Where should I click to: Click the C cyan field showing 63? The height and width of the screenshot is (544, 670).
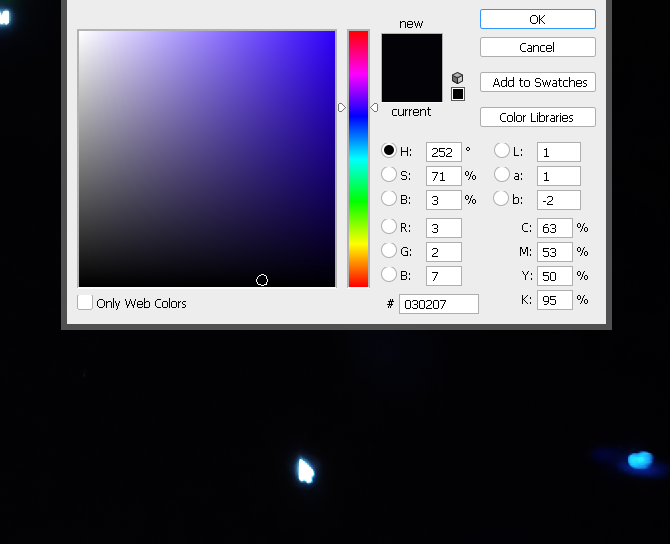point(555,228)
